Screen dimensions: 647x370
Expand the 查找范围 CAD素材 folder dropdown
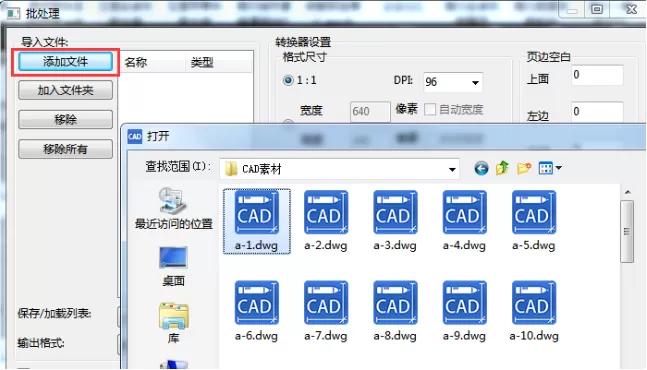coord(452,169)
